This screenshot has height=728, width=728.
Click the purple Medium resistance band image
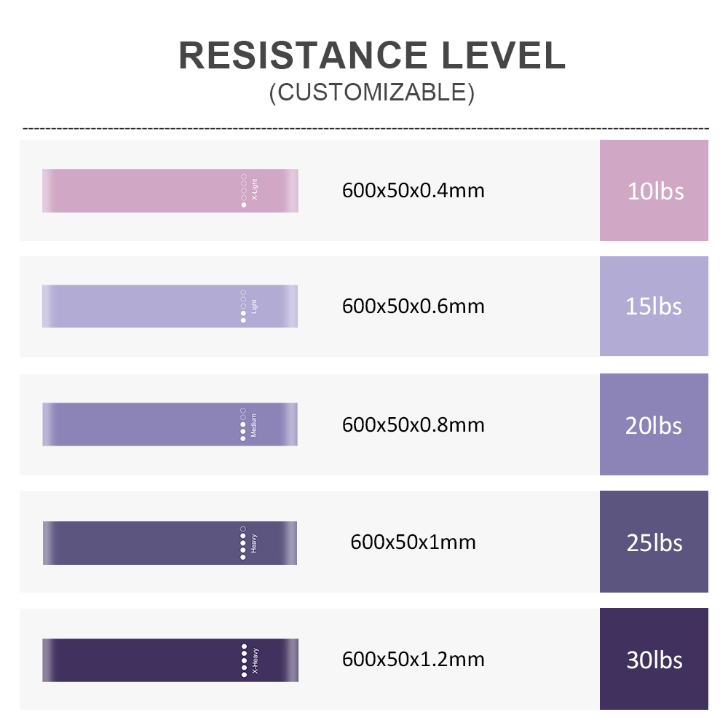point(170,424)
